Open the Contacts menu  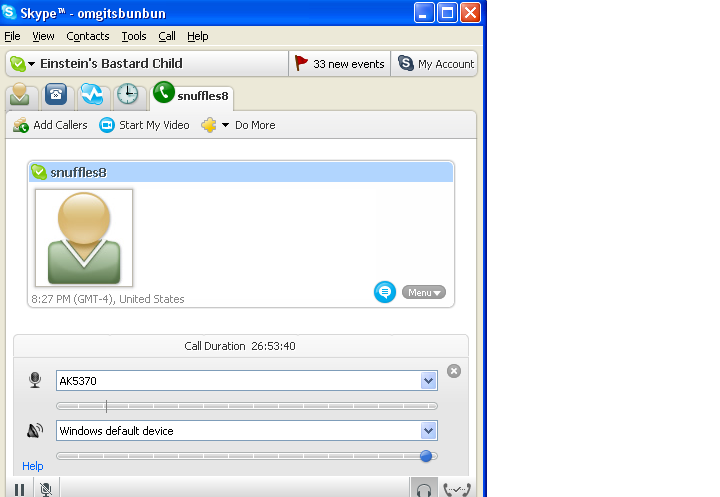pyautogui.click(x=88, y=36)
